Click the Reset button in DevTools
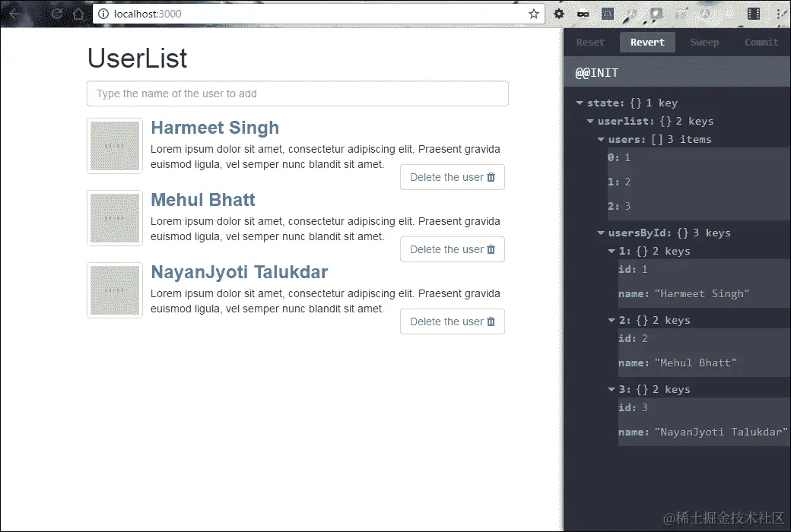This screenshot has width=791, height=532. (x=590, y=43)
